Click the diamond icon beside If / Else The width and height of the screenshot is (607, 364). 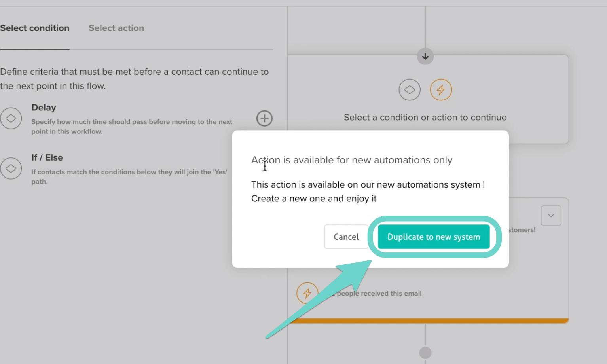click(11, 169)
